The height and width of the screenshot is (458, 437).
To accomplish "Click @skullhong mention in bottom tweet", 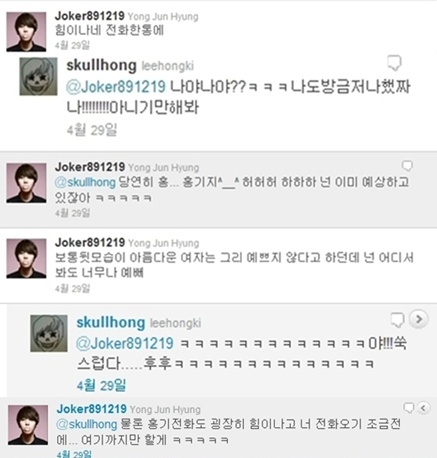I will coord(87,424).
